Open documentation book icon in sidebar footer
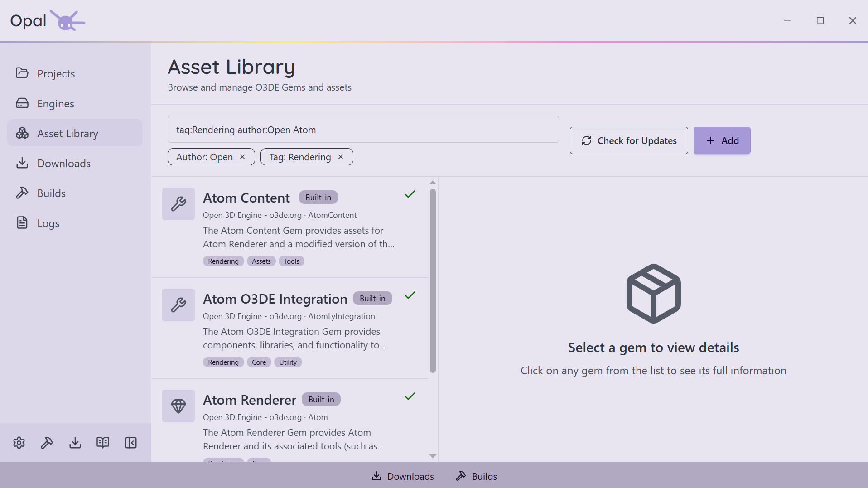This screenshot has height=488, width=868. point(103,443)
